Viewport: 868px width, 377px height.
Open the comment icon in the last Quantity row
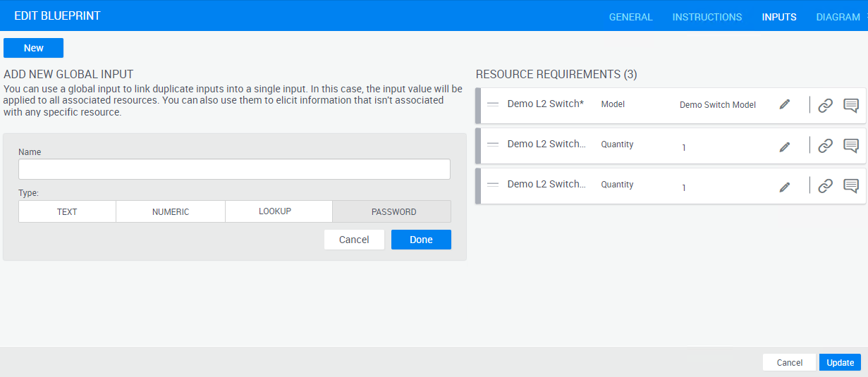pos(851,186)
